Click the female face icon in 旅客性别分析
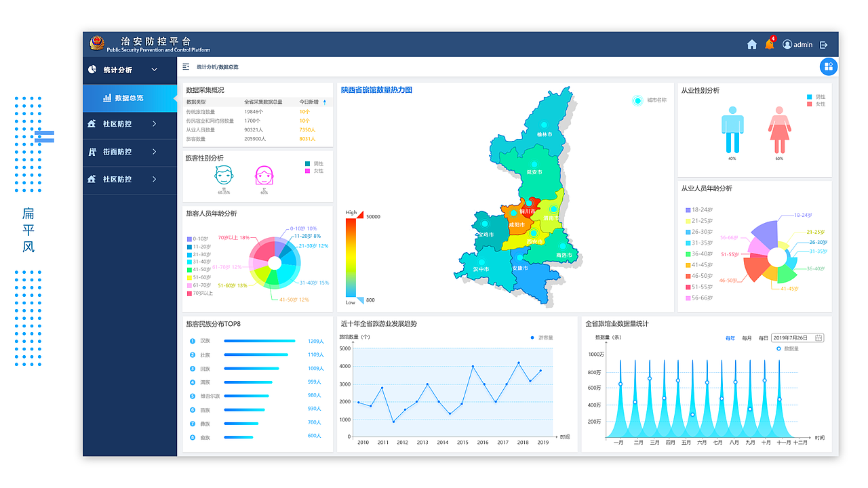This screenshot has height=488, width=868. click(x=264, y=176)
